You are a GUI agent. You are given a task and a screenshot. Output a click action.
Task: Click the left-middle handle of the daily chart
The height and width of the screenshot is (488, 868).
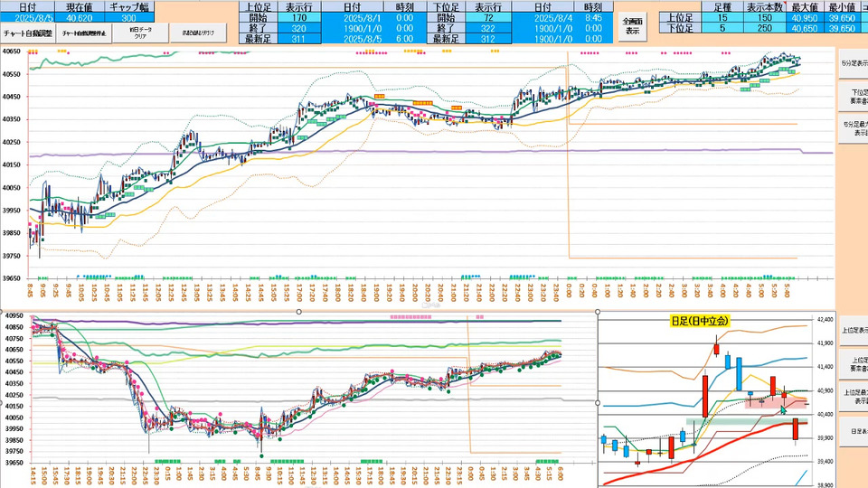click(598, 403)
